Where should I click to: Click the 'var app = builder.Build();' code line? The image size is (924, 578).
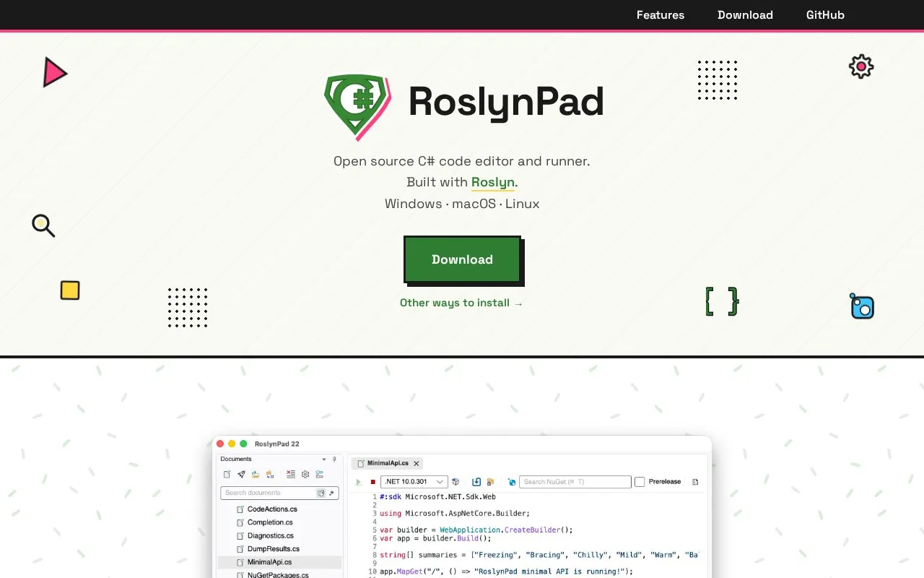(x=435, y=538)
